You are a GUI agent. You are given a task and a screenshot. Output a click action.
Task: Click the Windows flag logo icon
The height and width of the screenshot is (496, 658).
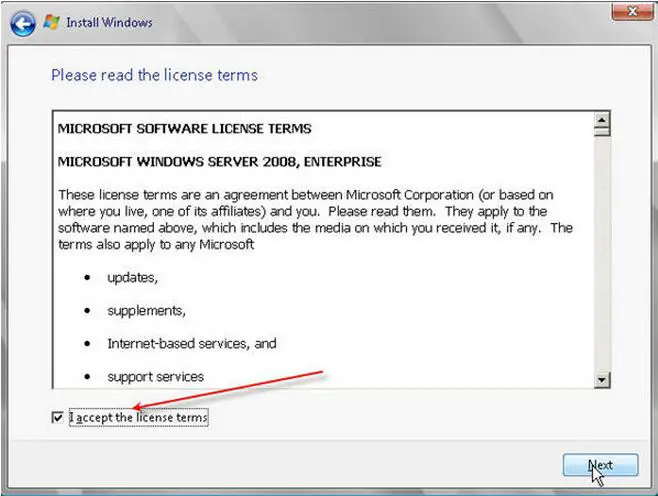[52, 22]
